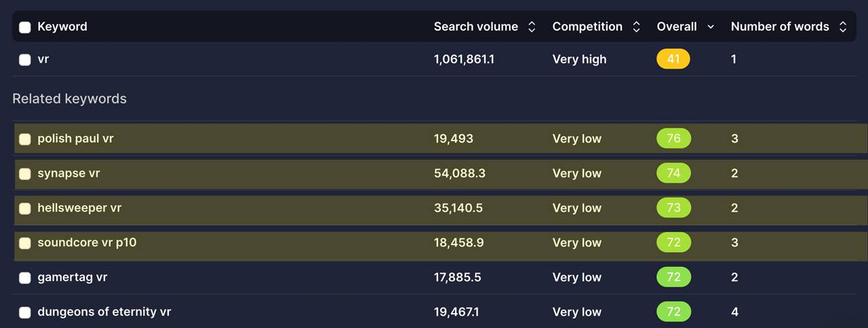Click the Competition header label

(587, 26)
